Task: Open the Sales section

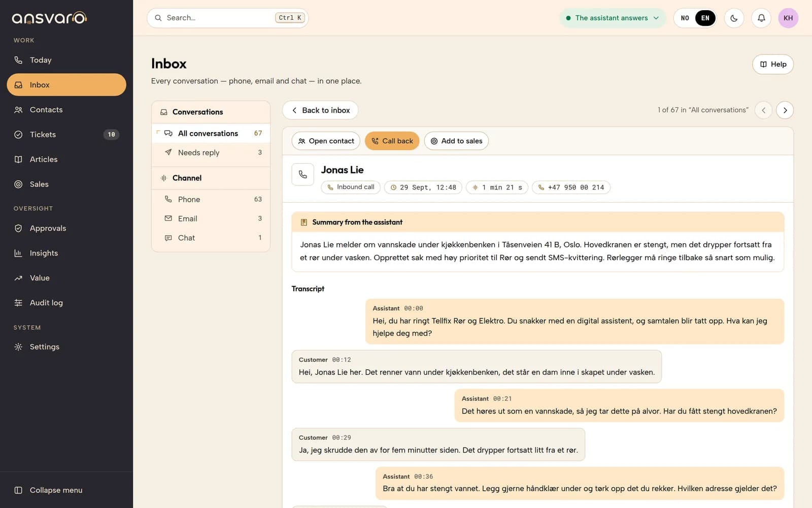Action: click(x=66, y=184)
